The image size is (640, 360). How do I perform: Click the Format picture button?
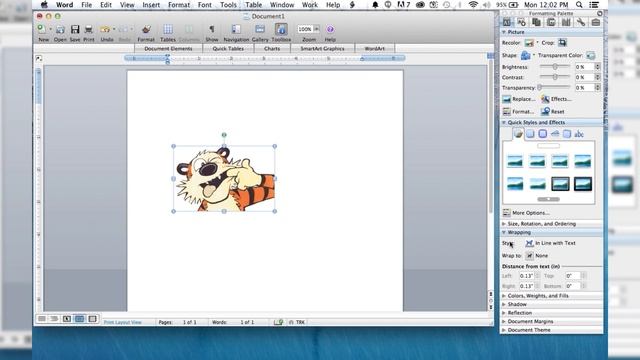[x=518, y=111]
